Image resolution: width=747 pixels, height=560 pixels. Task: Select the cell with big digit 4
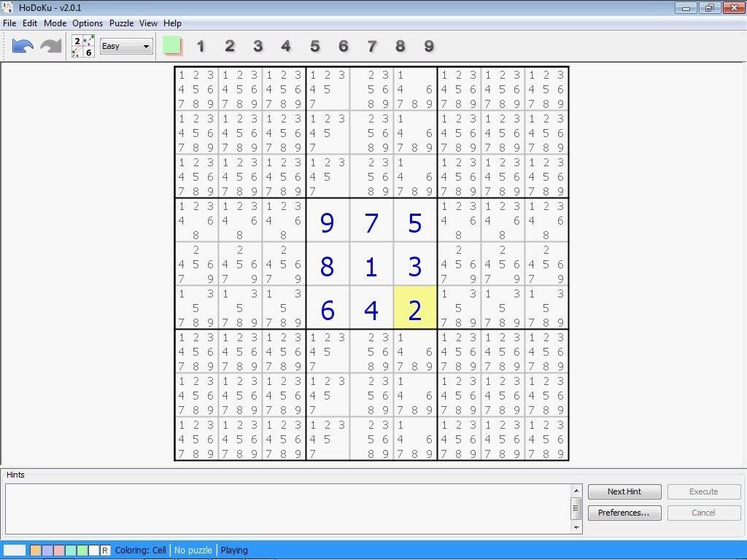click(x=371, y=308)
